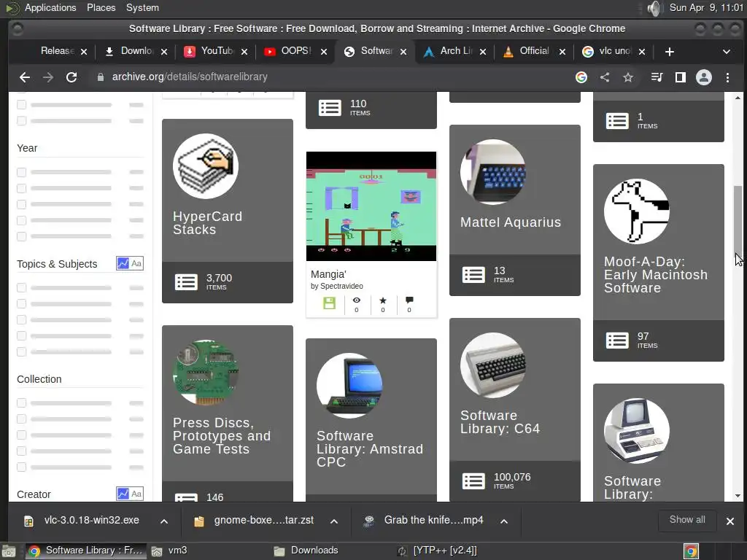Tick the first Year filter checkbox

pyautogui.click(x=21, y=172)
